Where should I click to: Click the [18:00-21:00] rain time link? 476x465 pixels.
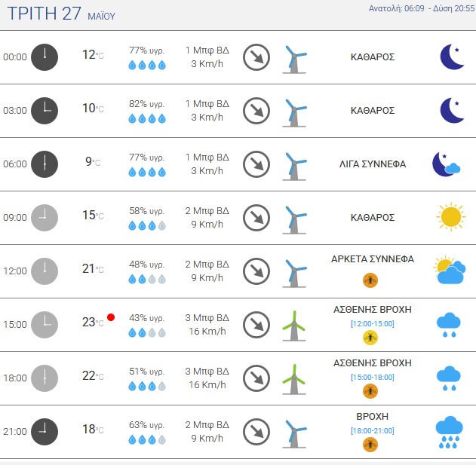(x=373, y=431)
